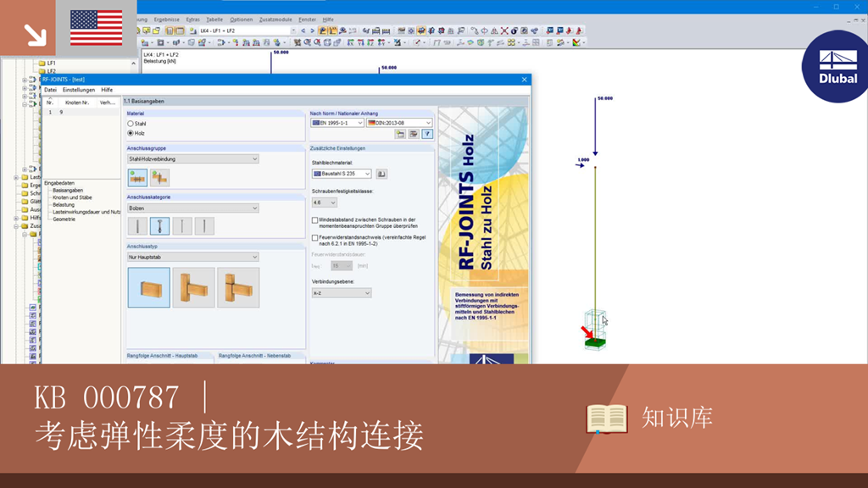Viewport: 868px width, 488px height.
Task: Open the Einstellungen menu in RF-JOINTS
Action: click(79, 90)
